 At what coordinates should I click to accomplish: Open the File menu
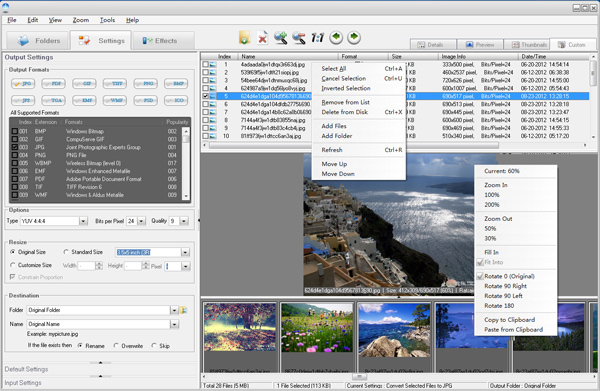point(12,20)
